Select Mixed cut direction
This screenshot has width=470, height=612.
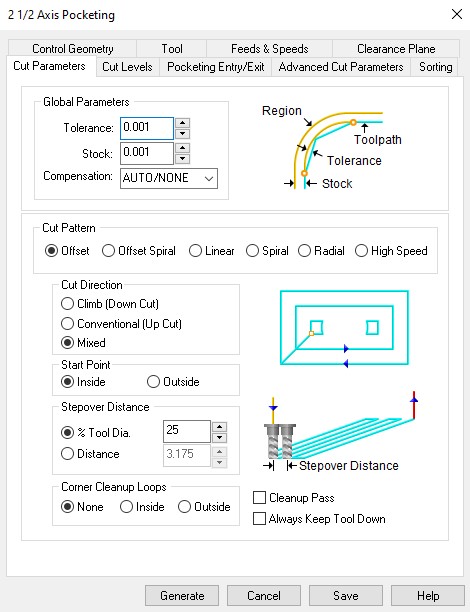click(83, 343)
